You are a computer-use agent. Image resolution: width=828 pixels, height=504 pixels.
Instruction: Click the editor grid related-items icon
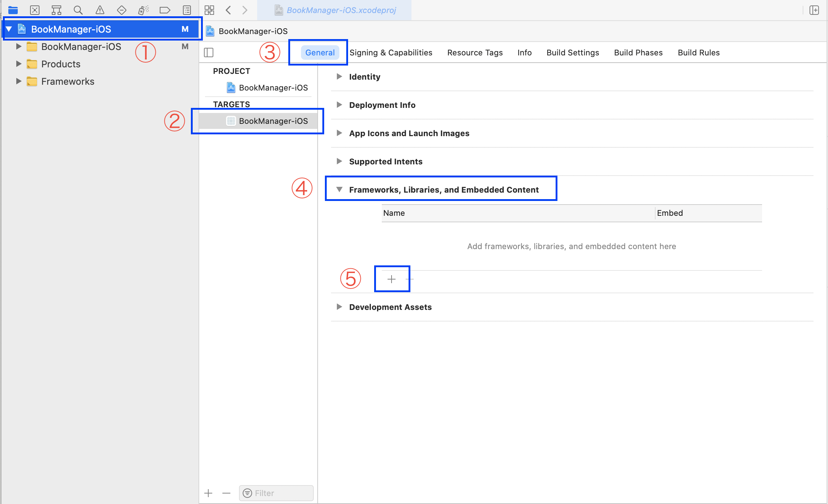(209, 10)
